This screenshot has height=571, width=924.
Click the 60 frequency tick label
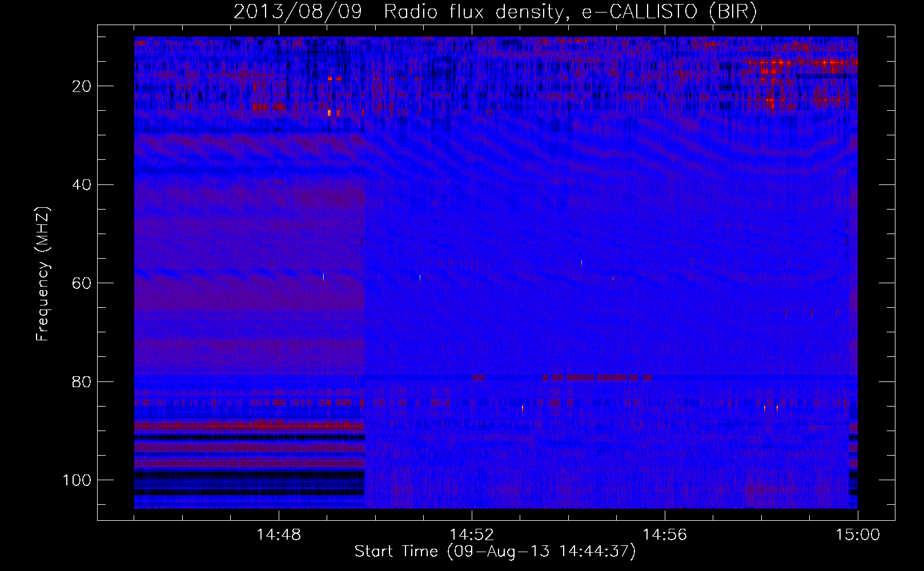pos(82,283)
